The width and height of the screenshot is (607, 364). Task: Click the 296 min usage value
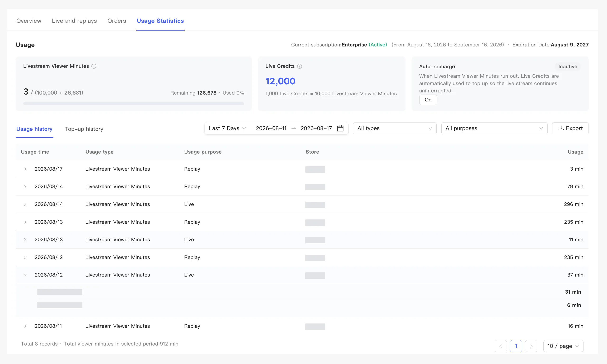point(573,204)
